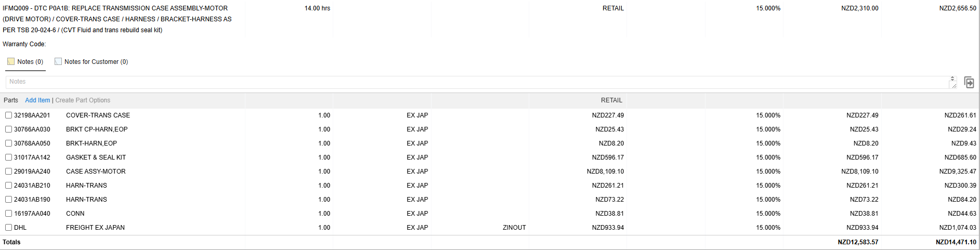Click the yellow Notes tab icon
The height and width of the screenshot is (250, 980).
[11, 61]
